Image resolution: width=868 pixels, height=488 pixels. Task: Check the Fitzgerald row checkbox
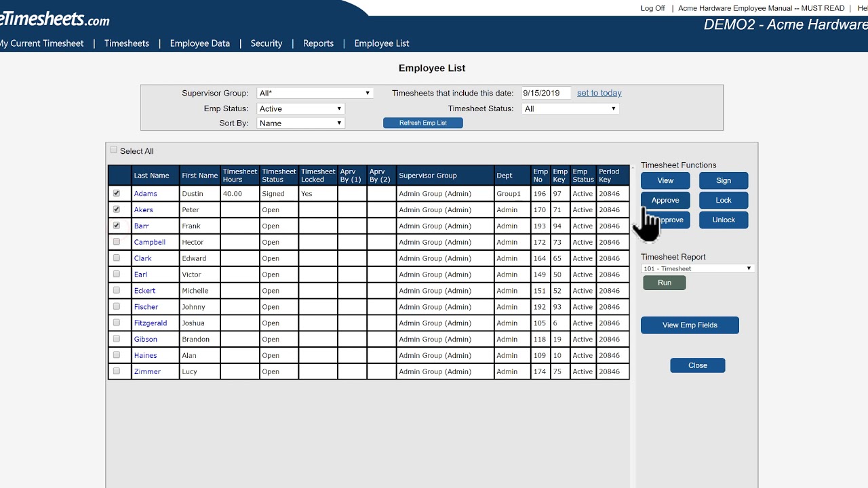[x=117, y=323]
